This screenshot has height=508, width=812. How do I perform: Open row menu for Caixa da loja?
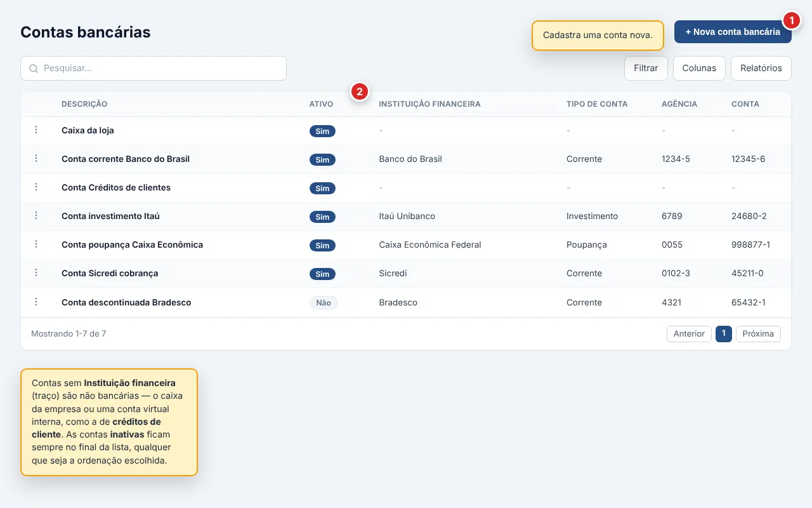coord(36,130)
